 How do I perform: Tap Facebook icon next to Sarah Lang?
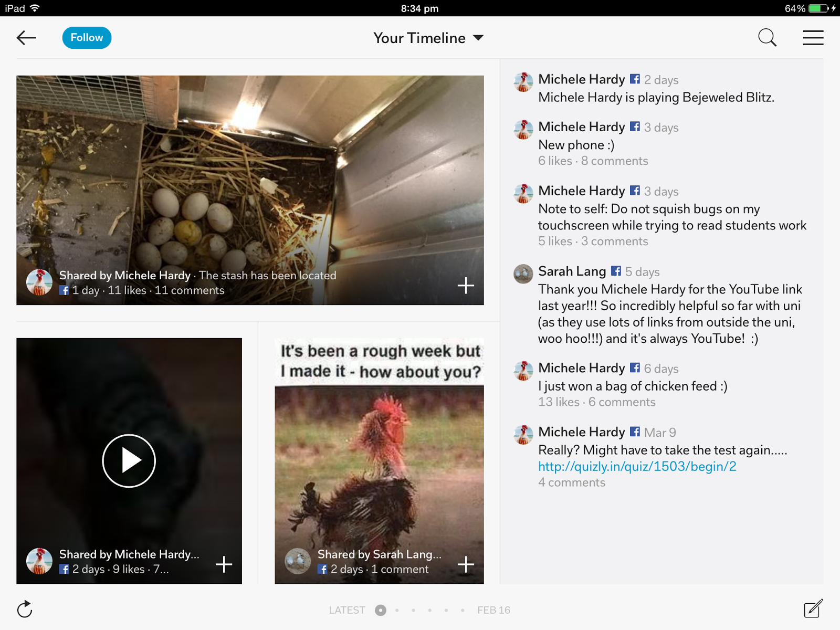(616, 271)
